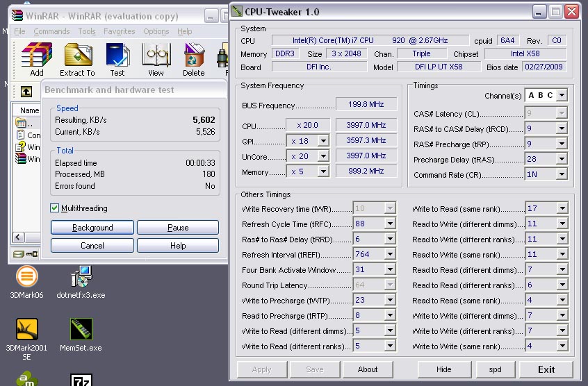This screenshot has height=386, width=588.
Task: Open the File menu in WinRAR
Action: pos(19,31)
